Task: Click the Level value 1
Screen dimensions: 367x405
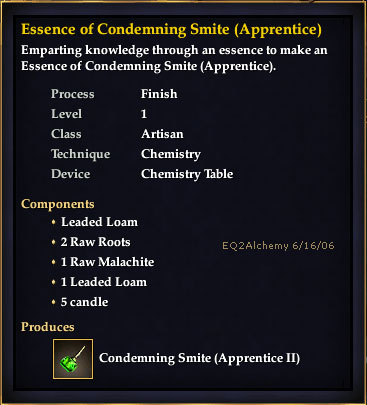Action: pos(144,114)
